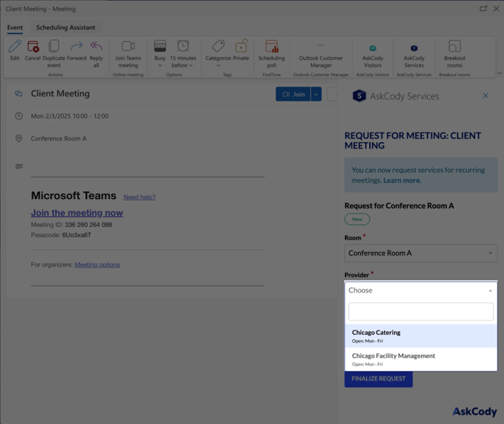Click Join Teams meeting camera icon
504x424 pixels.
[128, 46]
